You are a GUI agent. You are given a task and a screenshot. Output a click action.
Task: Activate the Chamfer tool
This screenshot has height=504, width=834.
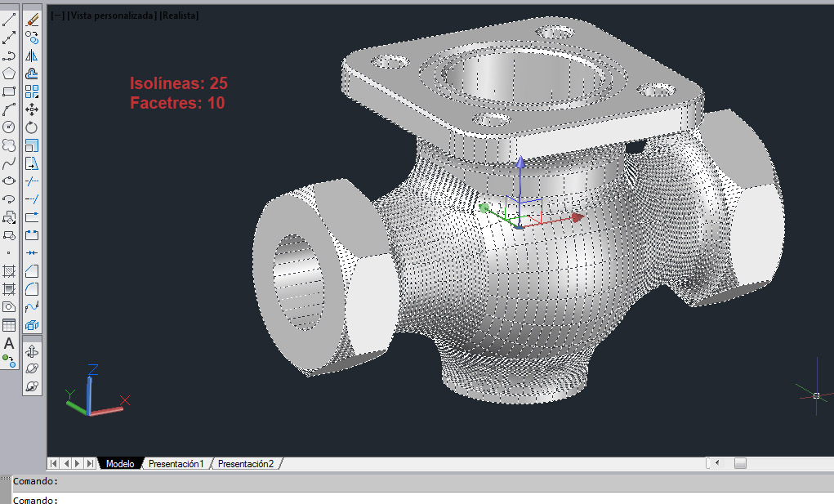pos(32,271)
